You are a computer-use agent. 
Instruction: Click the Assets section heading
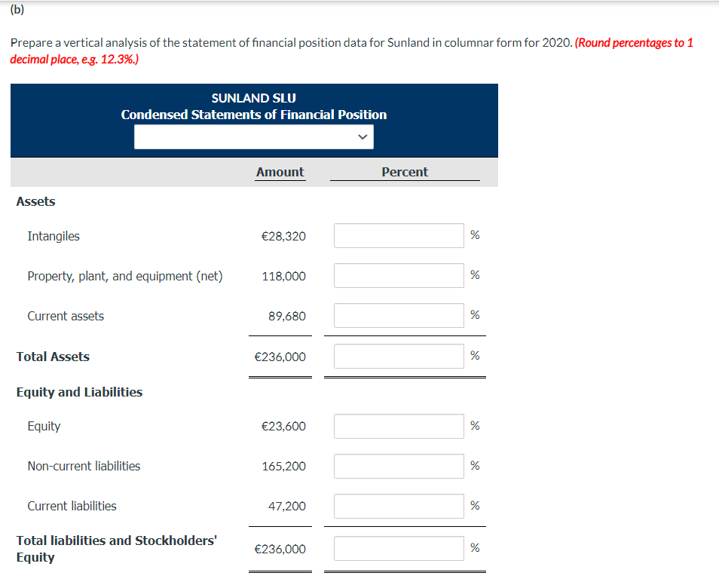(35, 201)
